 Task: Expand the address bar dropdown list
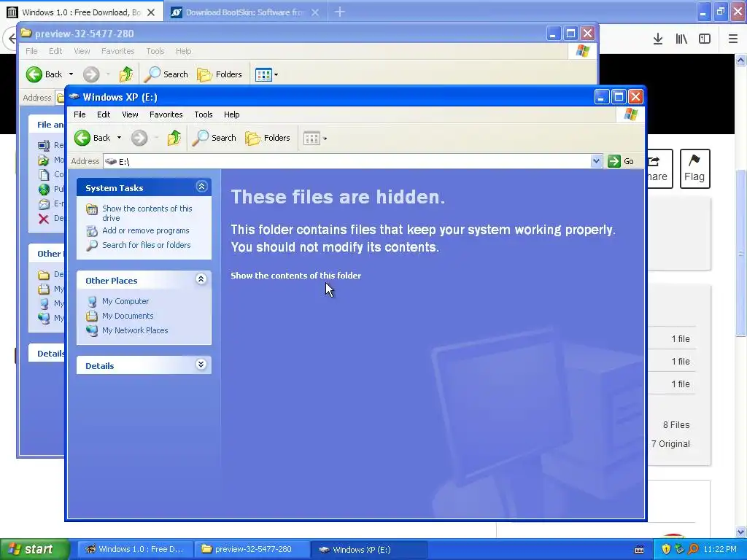click(x=596, y=161)
